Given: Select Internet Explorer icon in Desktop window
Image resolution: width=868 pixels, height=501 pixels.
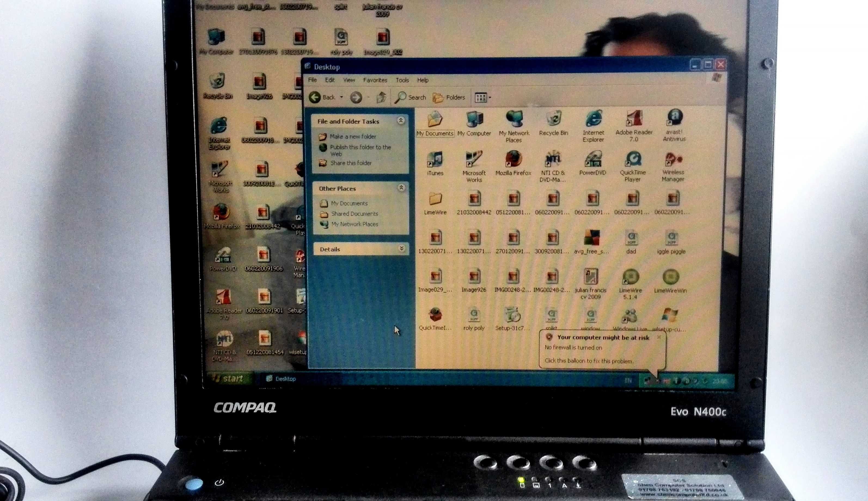Looking at the screenshot, I should point(593,126).
